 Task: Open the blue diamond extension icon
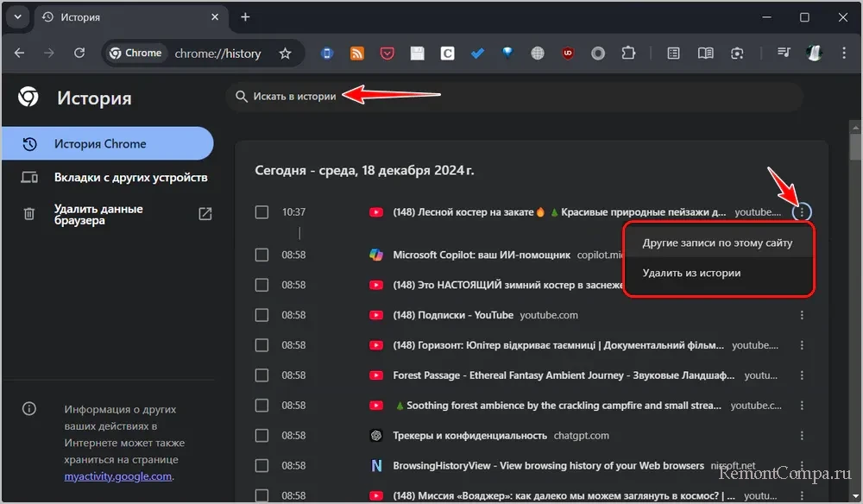point(507,54)
